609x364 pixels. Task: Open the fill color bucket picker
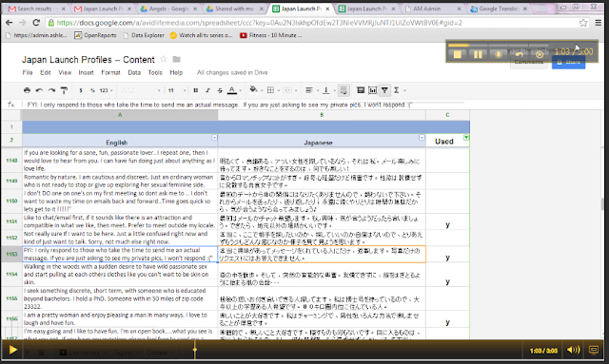255,89
